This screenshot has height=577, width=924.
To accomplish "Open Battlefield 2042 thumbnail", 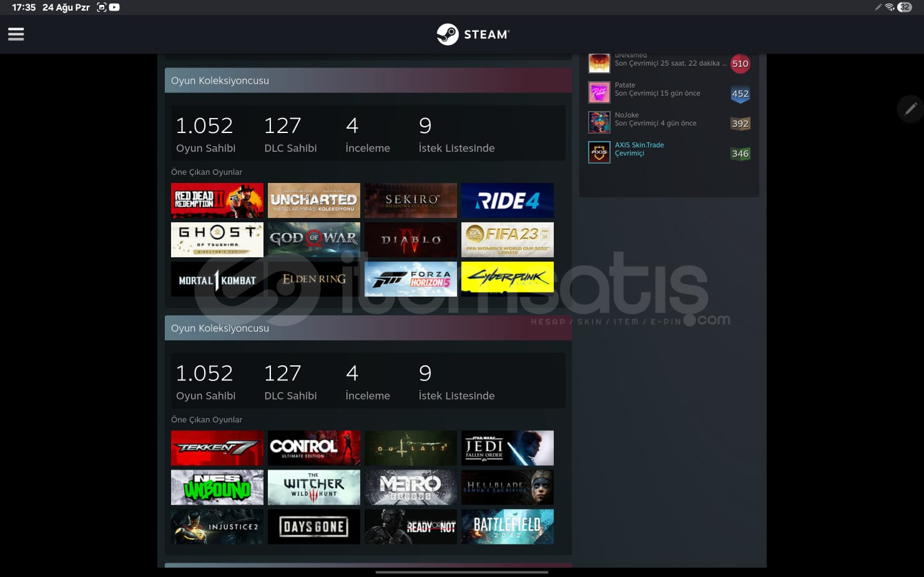I will click(x=508, y=526).
